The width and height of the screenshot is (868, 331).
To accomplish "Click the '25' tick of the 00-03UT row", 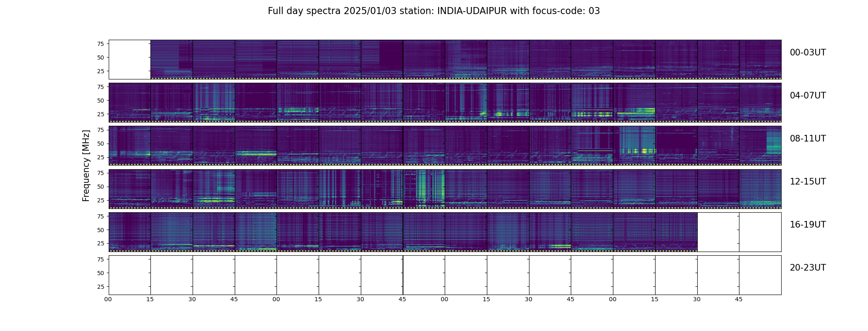I will click(100, 71).
